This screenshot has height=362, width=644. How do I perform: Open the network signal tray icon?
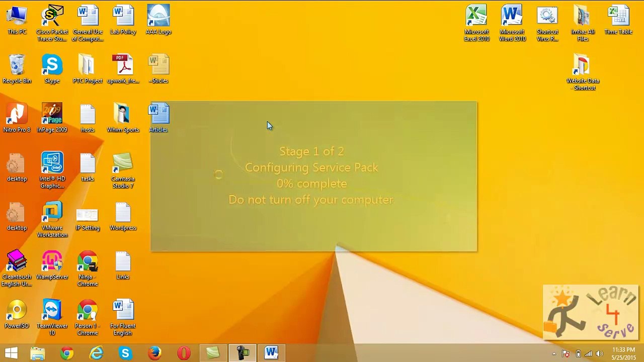(588, 353)
